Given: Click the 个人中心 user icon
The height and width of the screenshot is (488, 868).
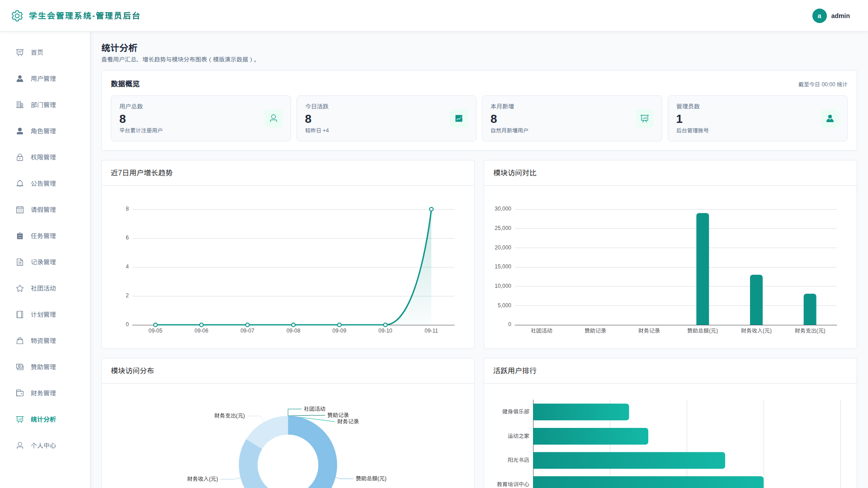Looking at the screenshot, I should click(x=20, y=446).
